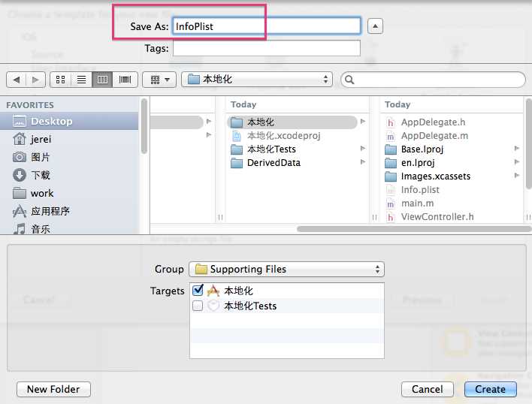
Task: Click the New Folder button
Action: point(53,389)
